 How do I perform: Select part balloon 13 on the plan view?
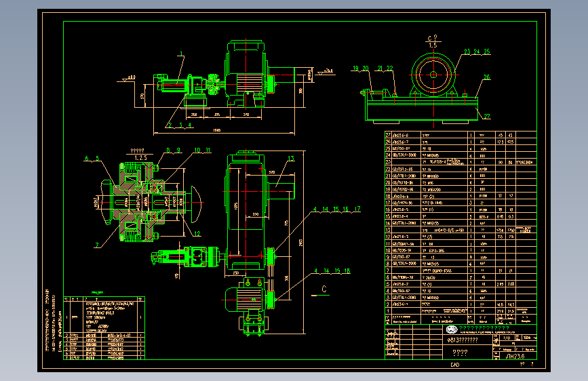[x=291, y=158]
